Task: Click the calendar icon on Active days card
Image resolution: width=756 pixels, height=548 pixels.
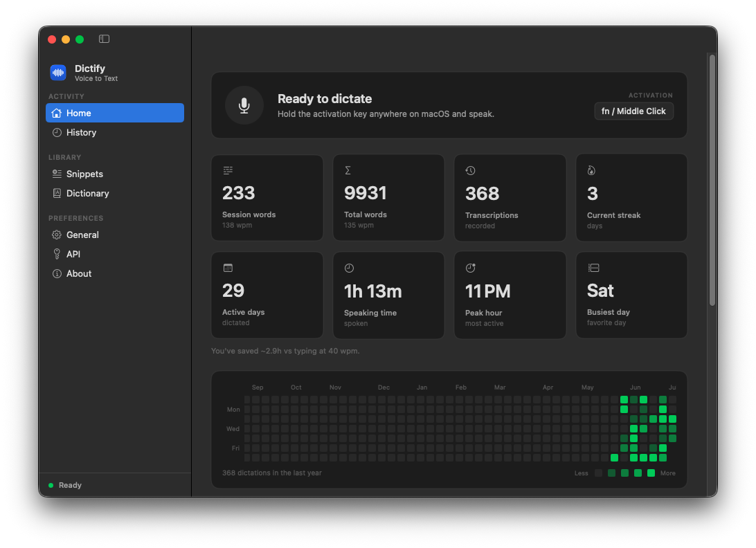Action: (x=228, y=268)
